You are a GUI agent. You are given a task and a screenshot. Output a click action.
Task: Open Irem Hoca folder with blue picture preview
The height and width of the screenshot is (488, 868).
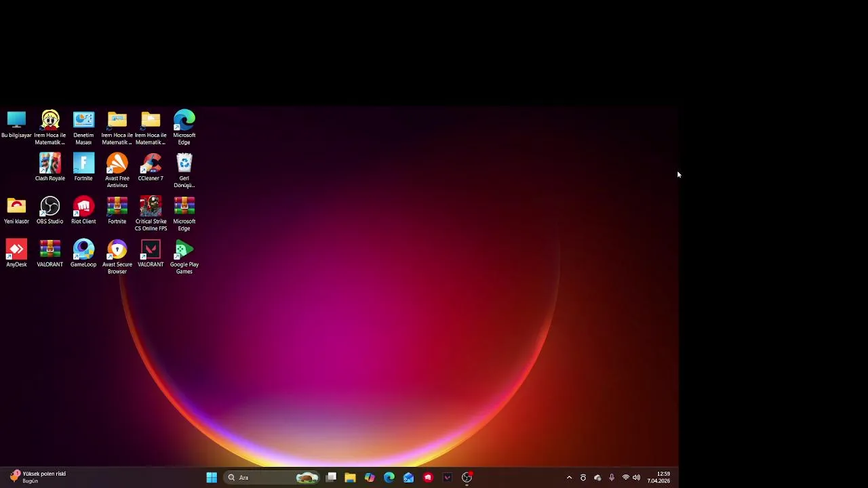(117, 127)
